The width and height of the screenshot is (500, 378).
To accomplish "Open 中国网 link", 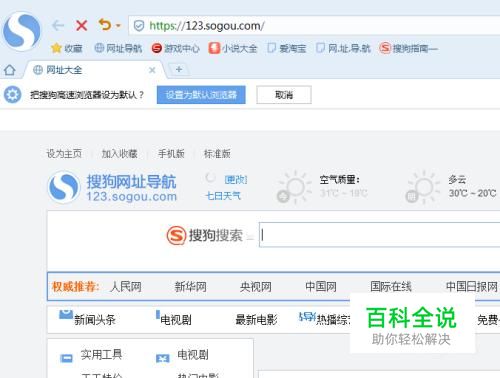I will [x=321, y=287].
